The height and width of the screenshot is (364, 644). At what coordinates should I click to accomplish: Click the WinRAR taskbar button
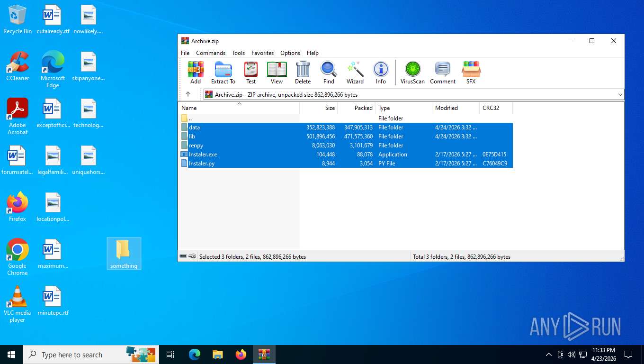[x=264, y=355]
